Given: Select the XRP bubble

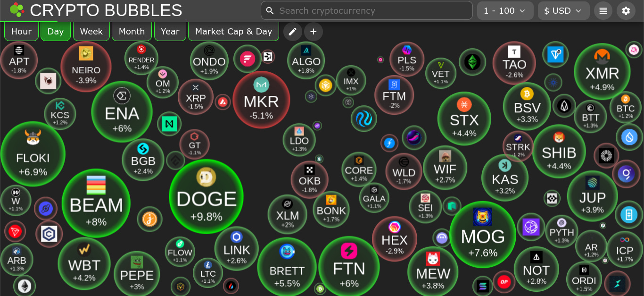Looking at the screenshot, I should [x=196, y=97].
